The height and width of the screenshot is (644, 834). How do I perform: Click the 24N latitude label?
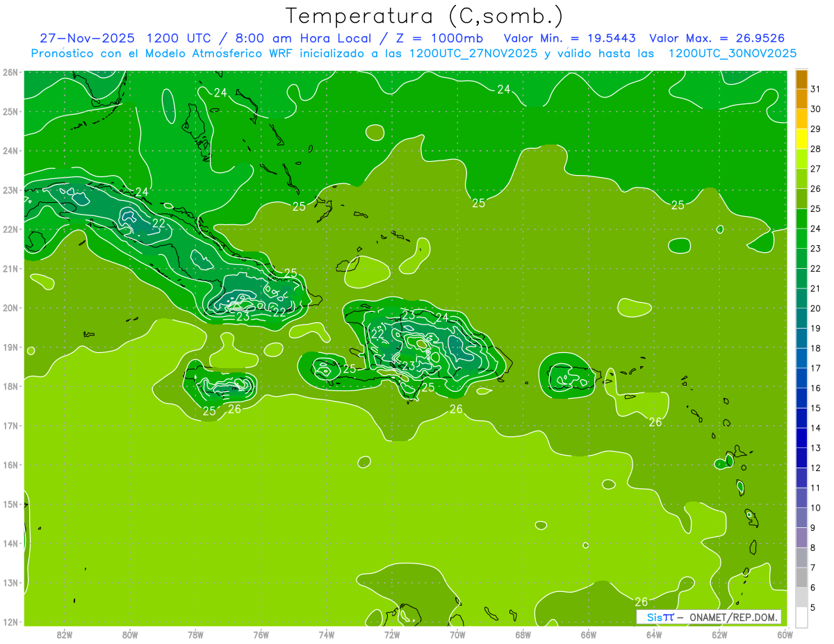10,151
